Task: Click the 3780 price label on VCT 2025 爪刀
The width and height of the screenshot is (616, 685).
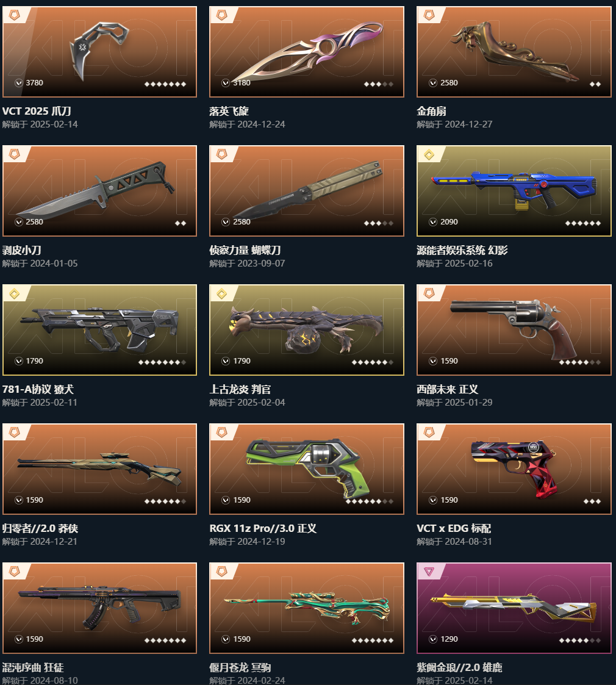Action: click(x=35, y=83)
